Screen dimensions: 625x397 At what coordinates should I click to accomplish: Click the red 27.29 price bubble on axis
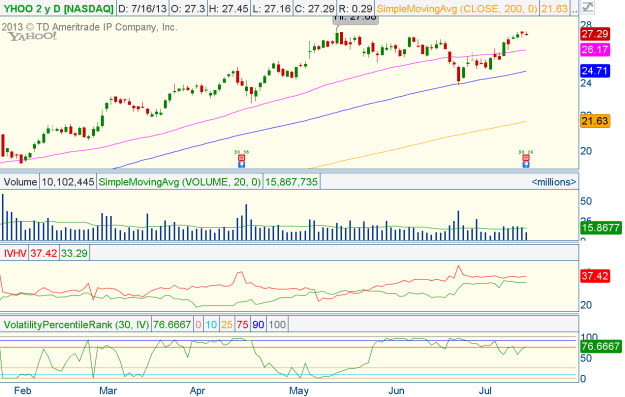pos(595,34)
